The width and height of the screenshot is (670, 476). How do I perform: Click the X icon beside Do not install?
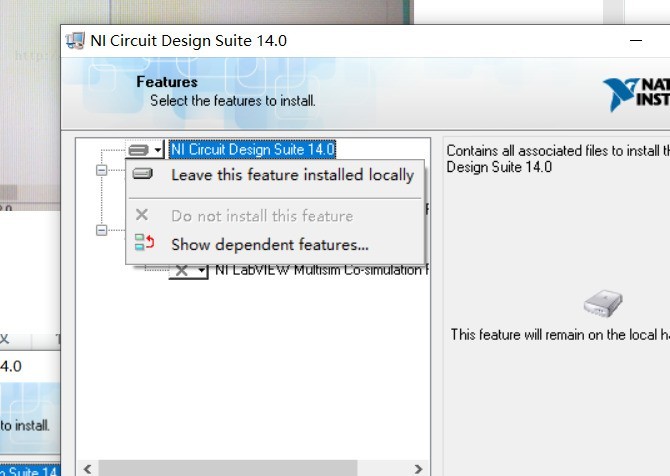142,214
